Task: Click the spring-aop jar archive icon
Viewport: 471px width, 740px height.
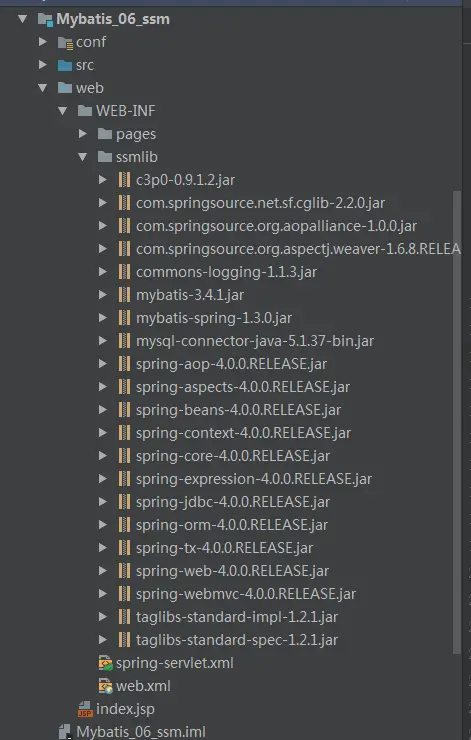Action: point(125,364)
